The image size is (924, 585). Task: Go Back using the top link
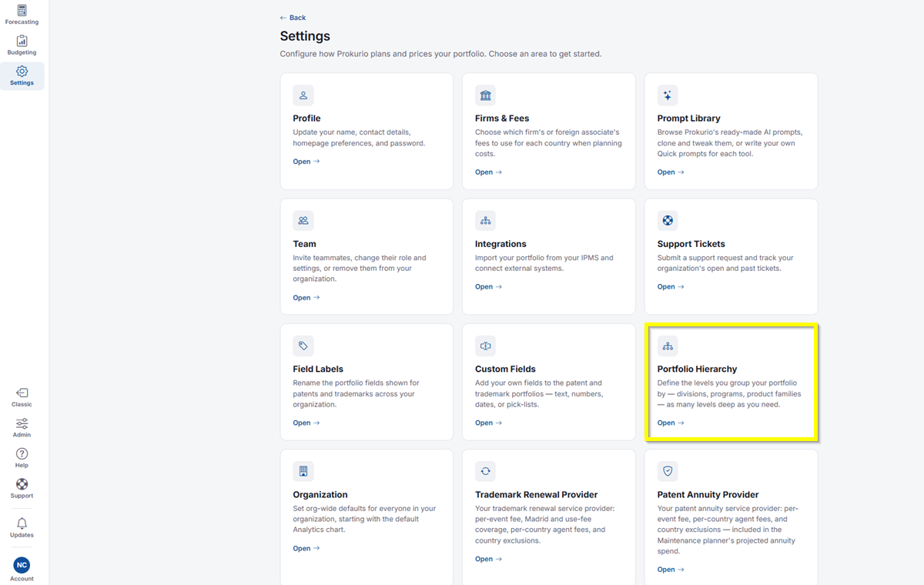[293, 18]
